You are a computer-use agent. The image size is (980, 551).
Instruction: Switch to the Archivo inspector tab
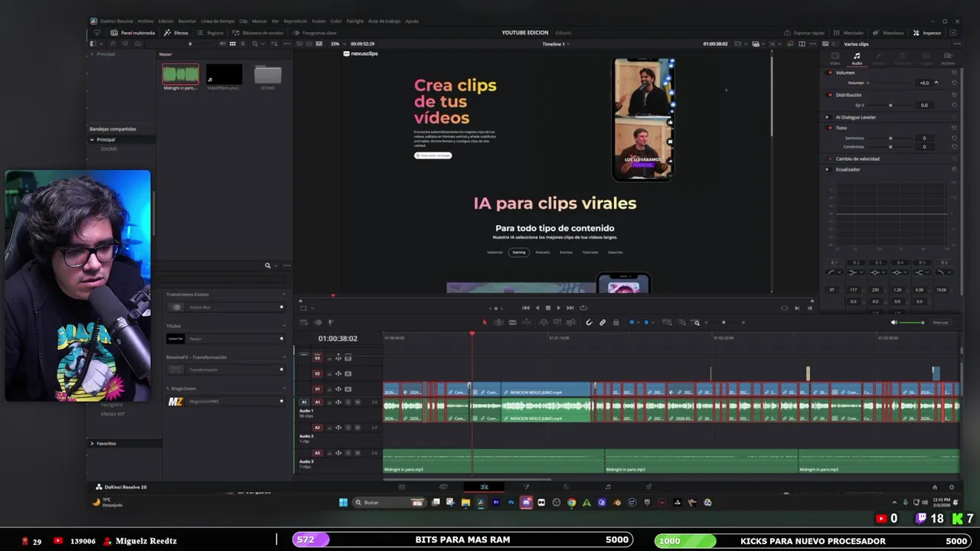point(948,59)
